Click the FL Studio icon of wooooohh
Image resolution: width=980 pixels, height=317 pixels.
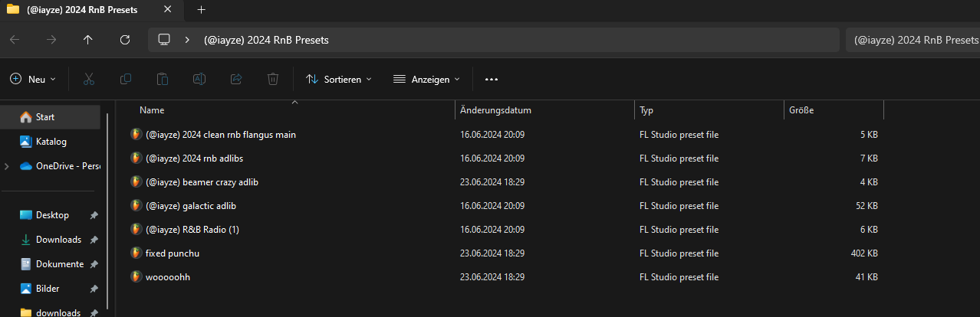pyautogui.click(x=136, y=276)
